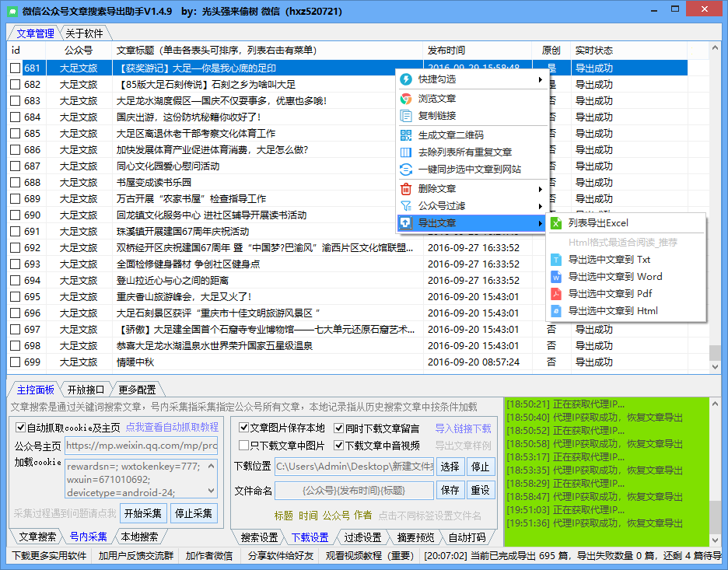This screenshot has height=570, width=728.
Task: Click the 重设 button
Action: click(481, 490)
